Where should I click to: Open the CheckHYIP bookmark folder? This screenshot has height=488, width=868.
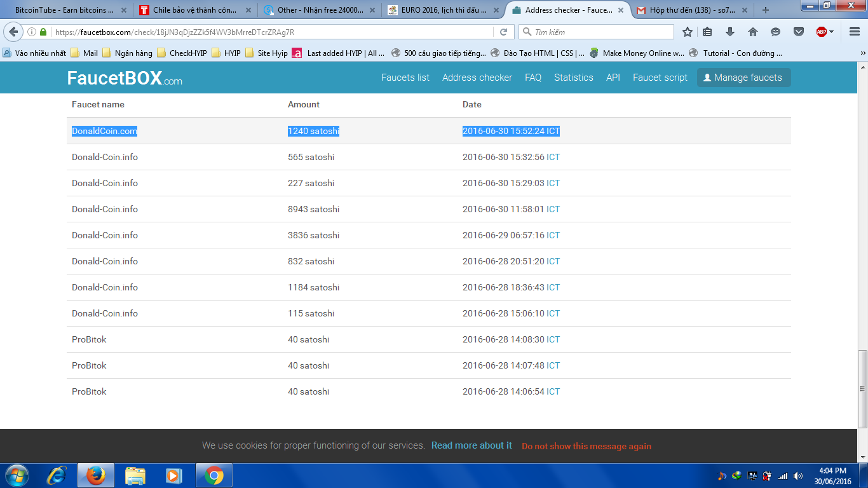pos(182,53)
